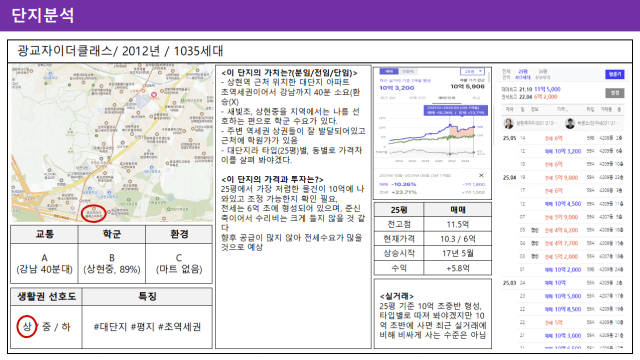Close the period detail panel with the X
Screen dimensions: 640x360
pyautogui.click(x=481, y=176)
